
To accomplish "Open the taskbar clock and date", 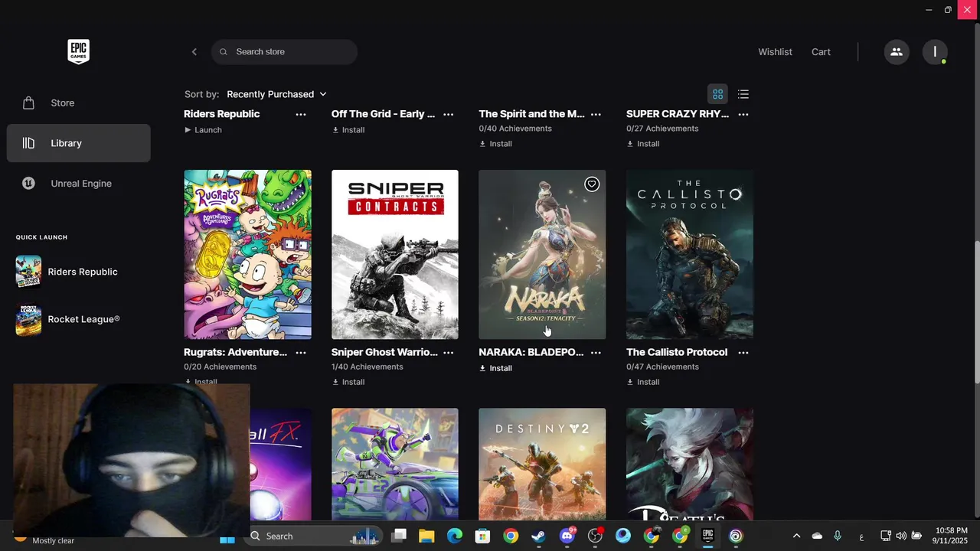I will [x=951, y=536].
